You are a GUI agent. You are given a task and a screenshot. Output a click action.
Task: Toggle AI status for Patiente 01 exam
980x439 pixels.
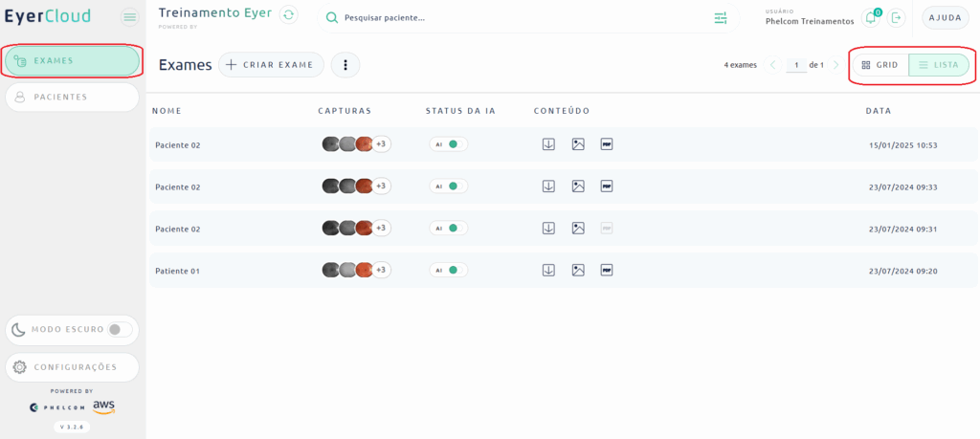click(448, 271)
